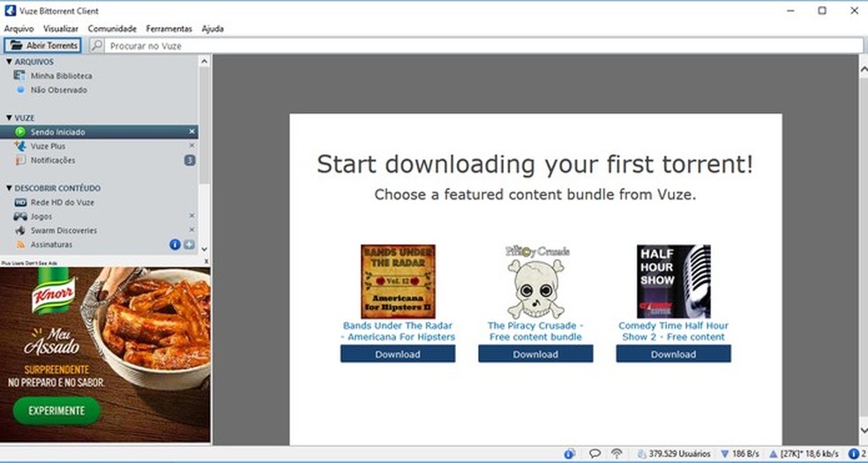Screen dimensions: 868x463
Task: Download The Piracy Crusade bundle
Action: [x=535, y=354]
